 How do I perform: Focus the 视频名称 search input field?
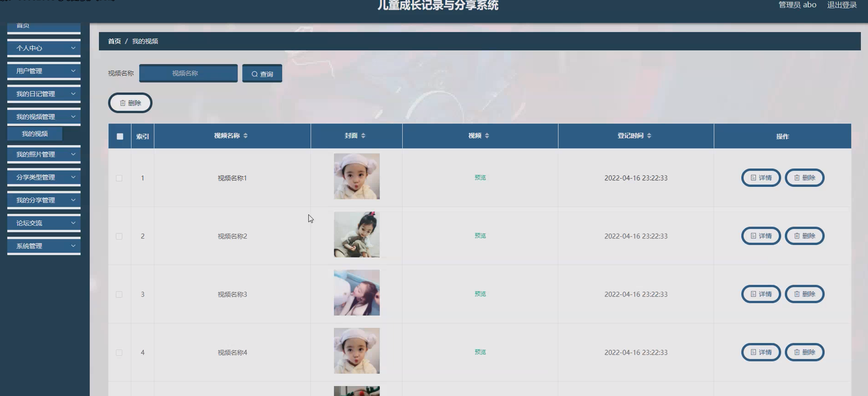coord(188,73)
